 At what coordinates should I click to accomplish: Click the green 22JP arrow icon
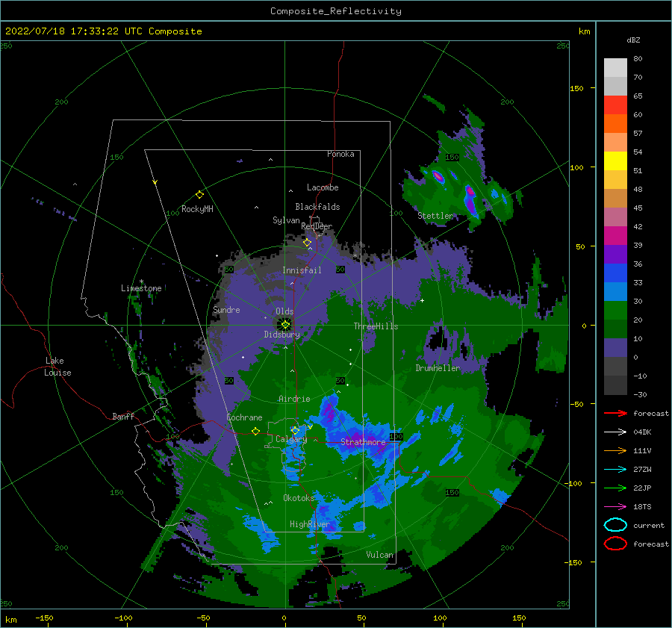pyautogui.click(x=615, y=488)
